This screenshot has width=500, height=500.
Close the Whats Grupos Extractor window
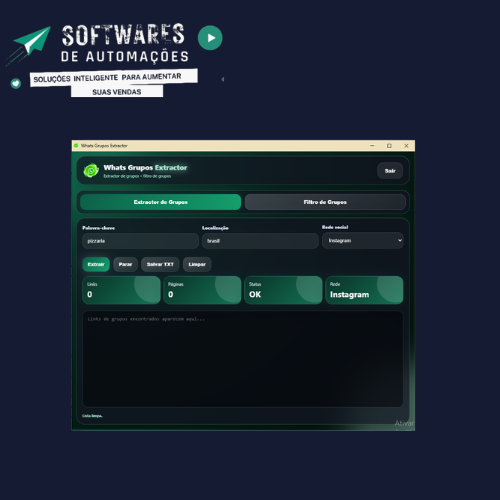pyautogui.click(x=406, y=146)
